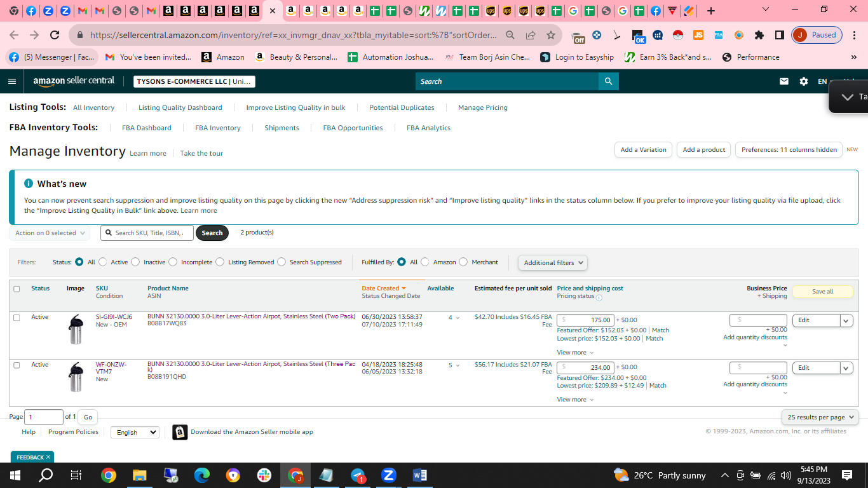
Task: Go to Potential Duplicates
Action: (402, 107)
